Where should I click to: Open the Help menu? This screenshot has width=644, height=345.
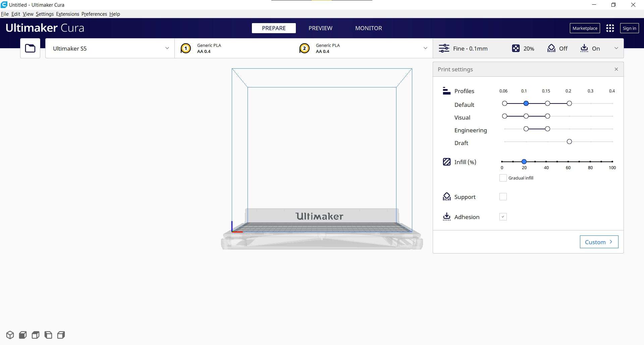(115, 14)
